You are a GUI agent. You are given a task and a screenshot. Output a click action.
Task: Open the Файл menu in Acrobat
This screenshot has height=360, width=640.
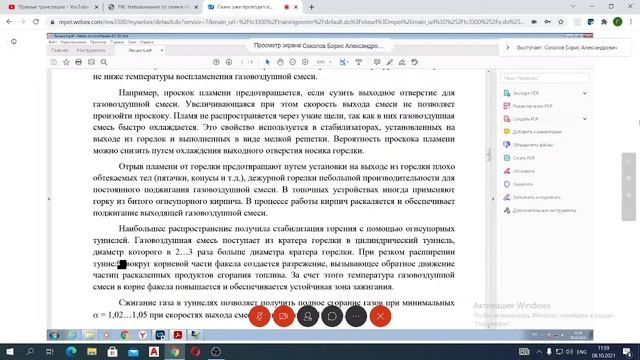[53, 42]
